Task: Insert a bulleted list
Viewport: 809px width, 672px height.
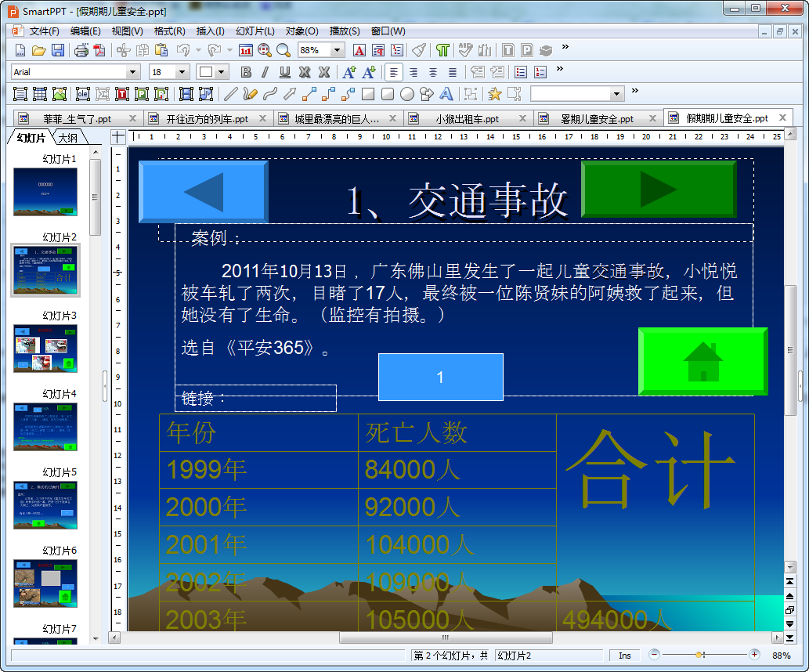Action: (521, 72)
